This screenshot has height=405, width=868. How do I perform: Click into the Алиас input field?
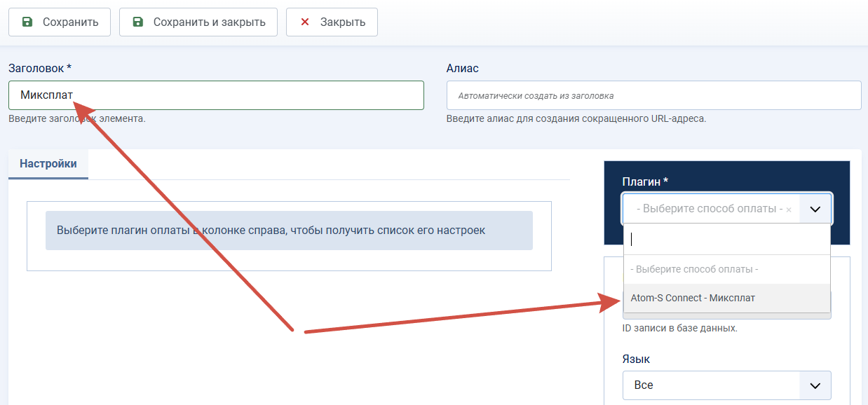pos(653,95)
